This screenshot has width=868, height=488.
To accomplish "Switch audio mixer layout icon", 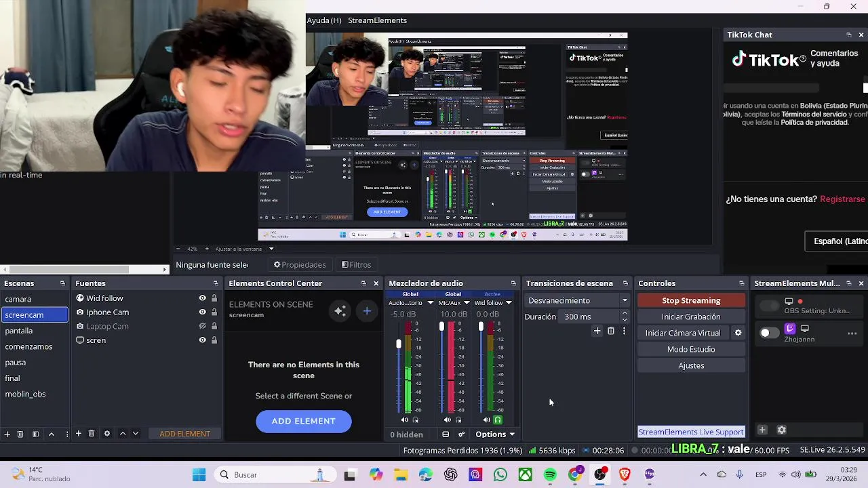I will tap(446, 434).
